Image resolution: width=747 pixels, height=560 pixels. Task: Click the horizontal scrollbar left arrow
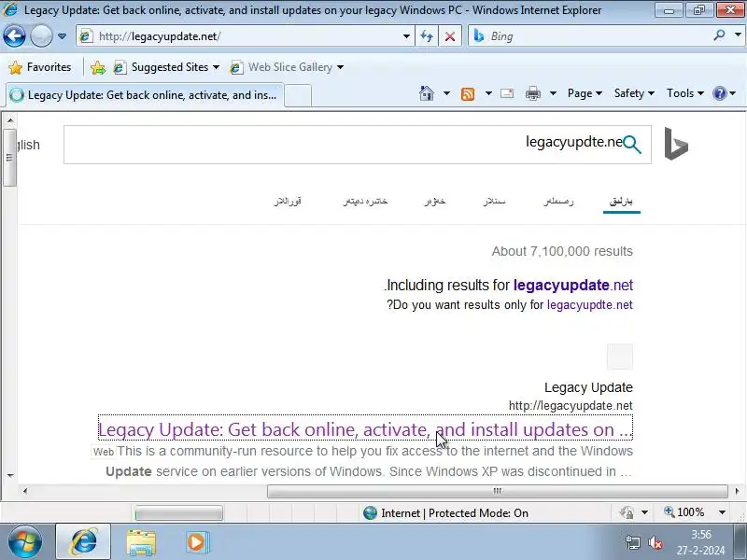coord(25,491)
